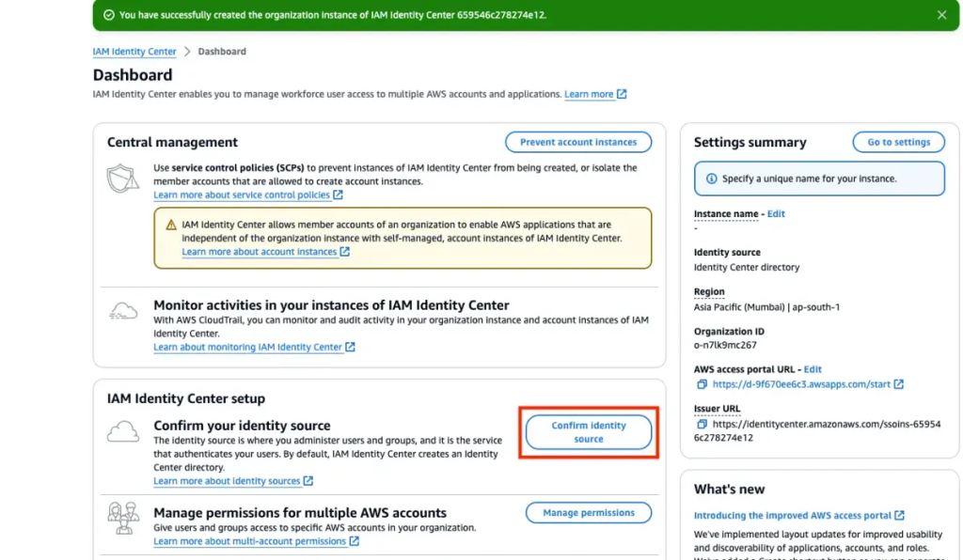963x560 pixels.
Task: Click Confirm identity source button
Action: point(589,432)
